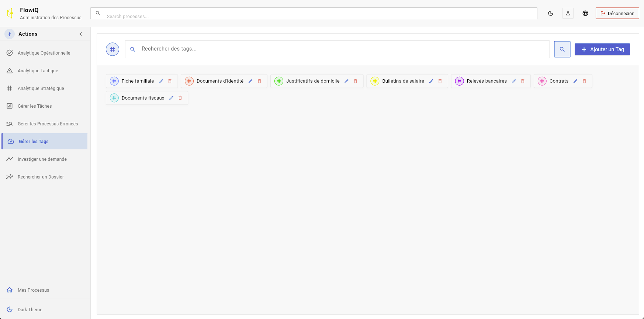Go to Gérer les Processus Erronées
The width and height of the screenshot is (644, 319).
(x=44, y=124)
